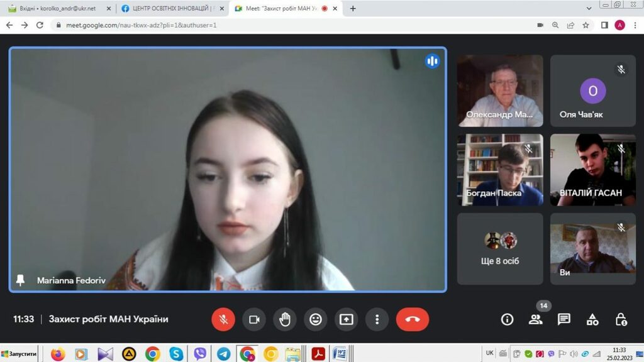Open the three-dot more options menu
Viewport: 644px width, 362px height.
(377, 319)
